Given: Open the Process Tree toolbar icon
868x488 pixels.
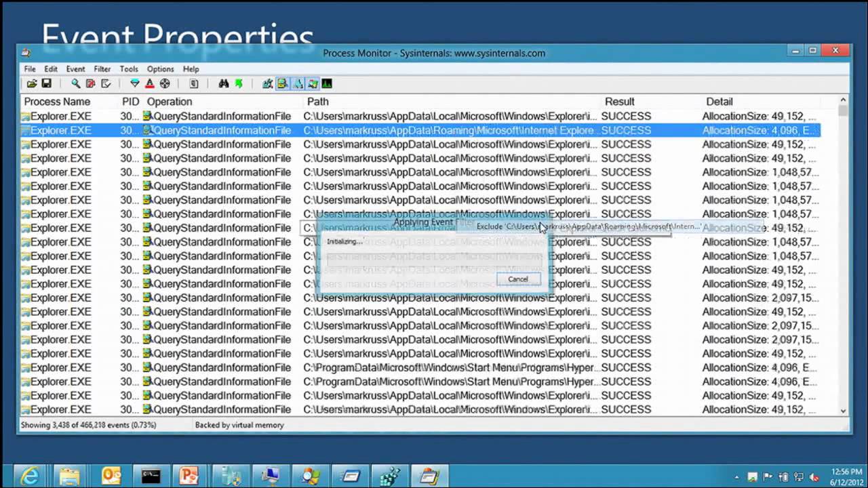Looking at the screenshot, I should click(x=194, y=84).
